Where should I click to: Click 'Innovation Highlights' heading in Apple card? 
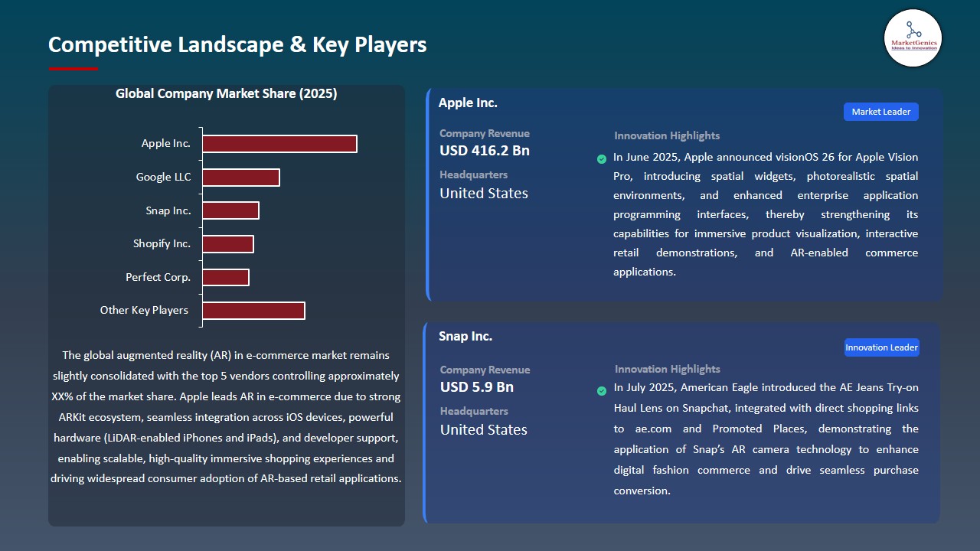(x=667, y=135)
